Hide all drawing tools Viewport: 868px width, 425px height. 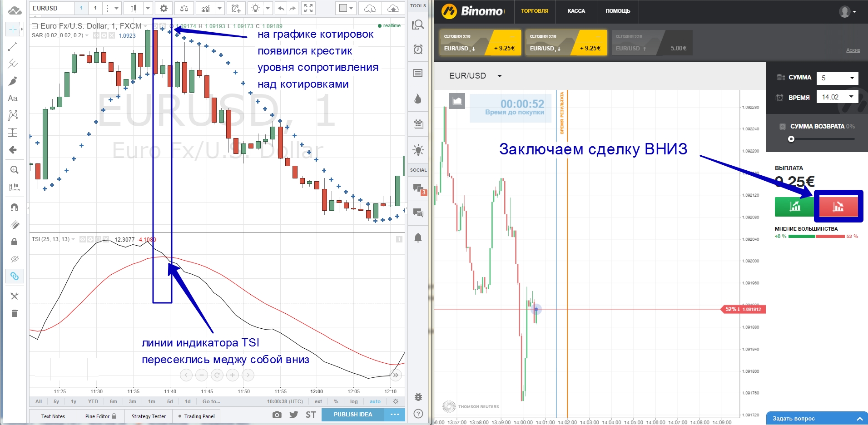(x=14, y=259)
